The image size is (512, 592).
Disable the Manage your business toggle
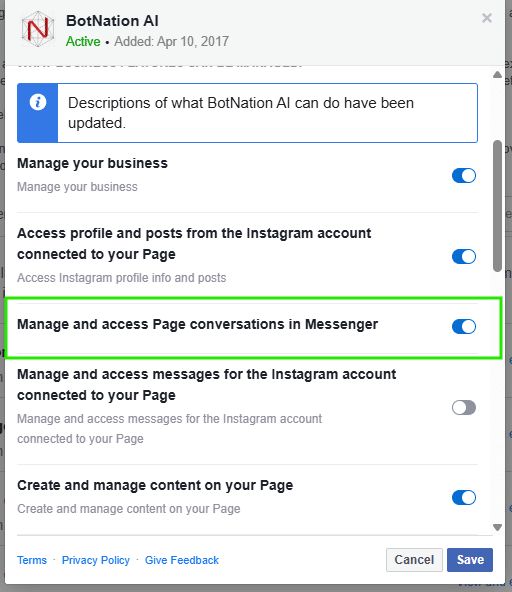point(464,176)
